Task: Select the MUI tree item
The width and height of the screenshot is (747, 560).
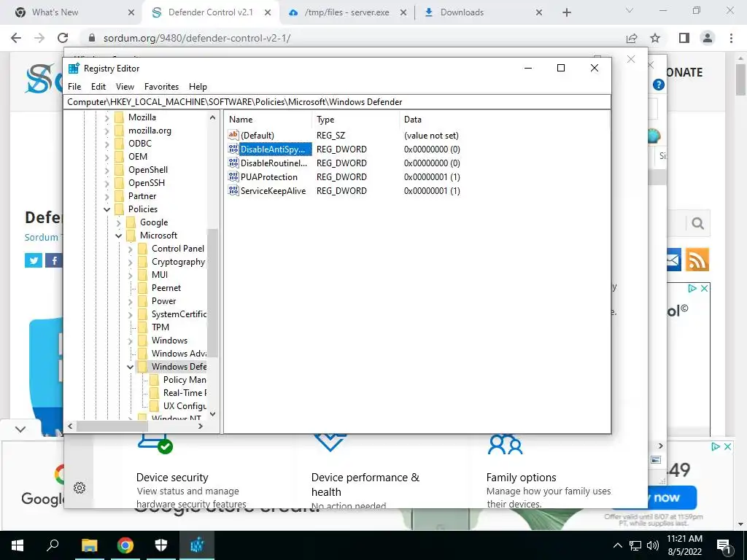Action: click(160, 275)
